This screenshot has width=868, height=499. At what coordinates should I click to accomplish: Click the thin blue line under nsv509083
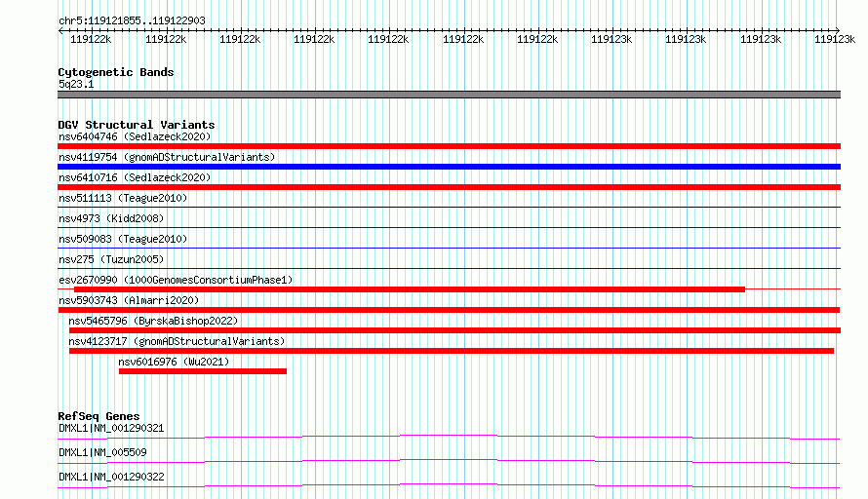449,249
